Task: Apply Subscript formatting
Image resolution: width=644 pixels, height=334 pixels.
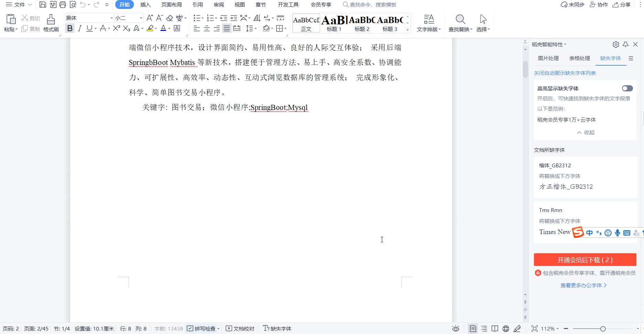Action: click(x=127, y=28)
